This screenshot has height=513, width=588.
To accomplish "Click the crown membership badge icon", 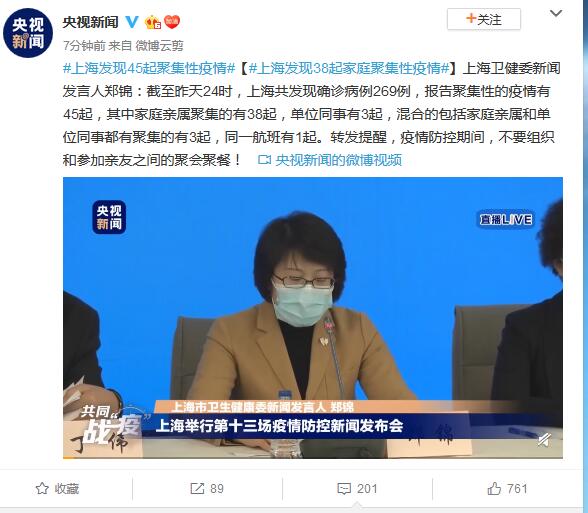I will (153, 22).
